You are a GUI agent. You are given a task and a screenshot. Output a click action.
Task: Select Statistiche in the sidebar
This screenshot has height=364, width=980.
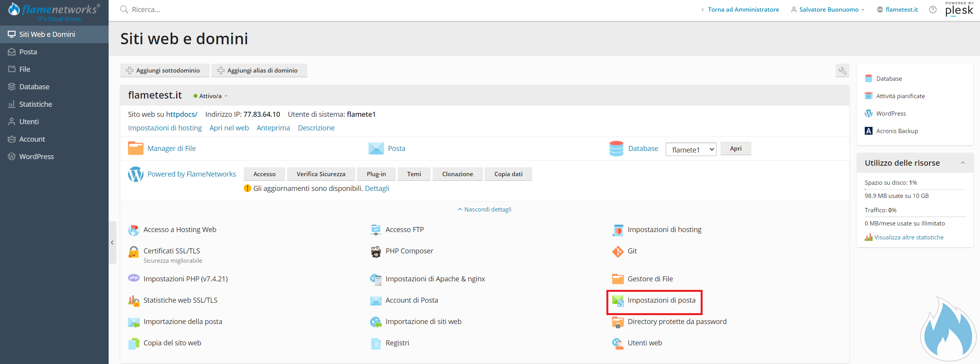pyautogui.click(x=35, y=104)
